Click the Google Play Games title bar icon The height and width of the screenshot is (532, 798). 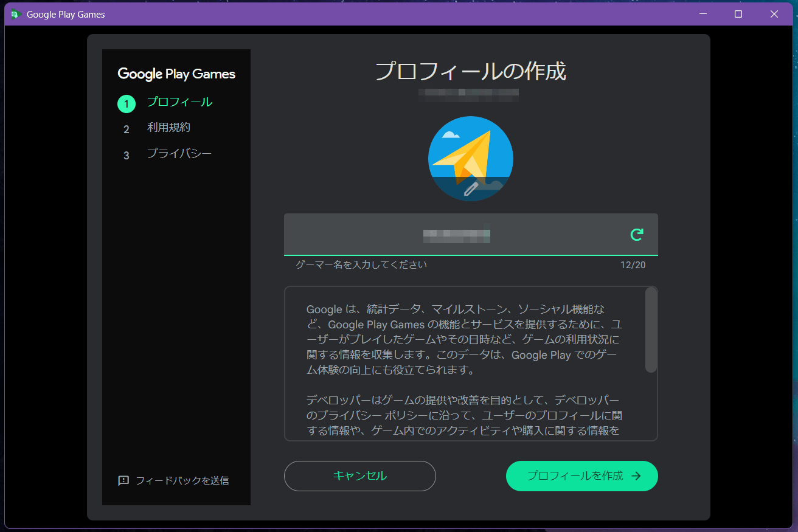coord(16,14)
